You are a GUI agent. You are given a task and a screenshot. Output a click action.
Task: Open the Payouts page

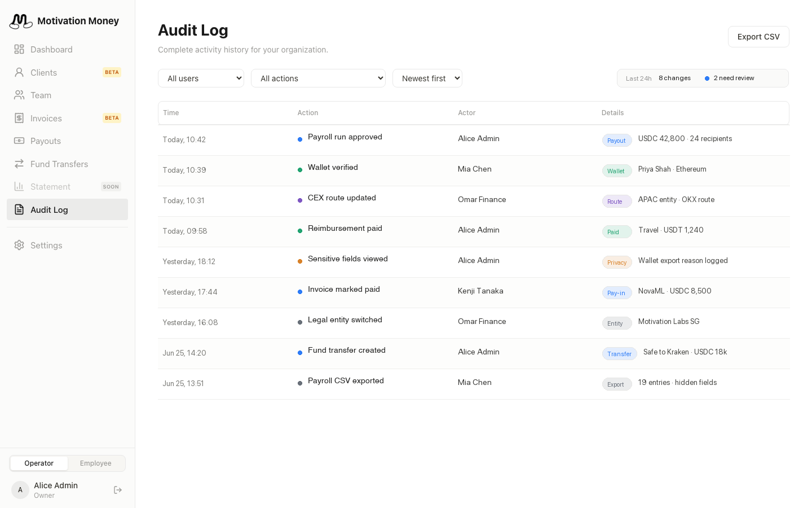point(67,141)
